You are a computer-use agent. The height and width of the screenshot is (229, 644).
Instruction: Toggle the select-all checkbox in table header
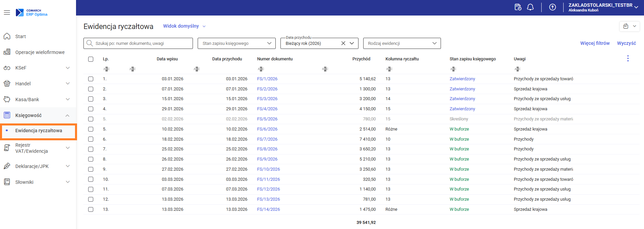(x=91, y=59)
